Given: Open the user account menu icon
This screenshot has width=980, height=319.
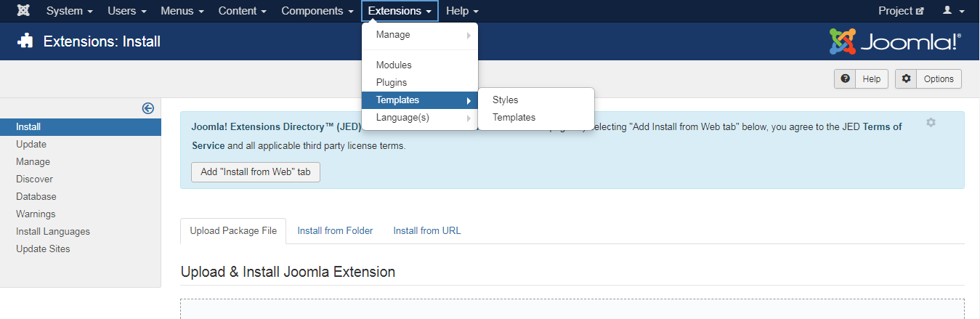Looking at the screenshot, I should pyautogui.click(x=954, y=11).
